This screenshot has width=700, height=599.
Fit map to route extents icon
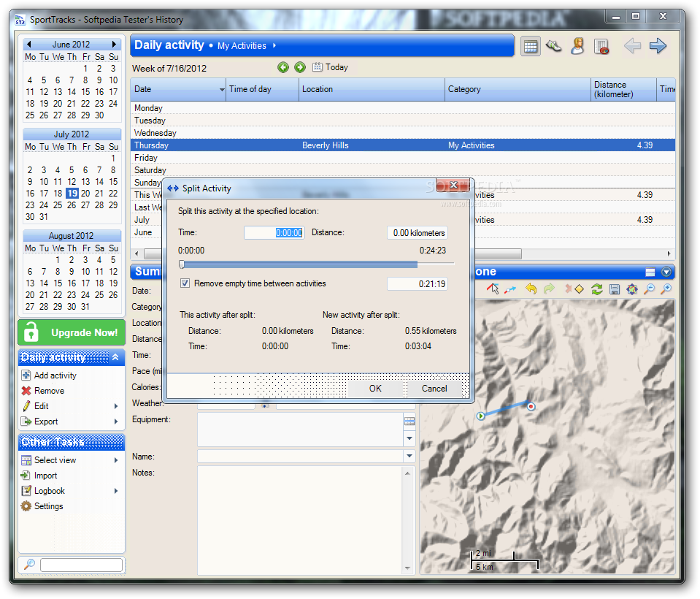[x=632, y=289]
